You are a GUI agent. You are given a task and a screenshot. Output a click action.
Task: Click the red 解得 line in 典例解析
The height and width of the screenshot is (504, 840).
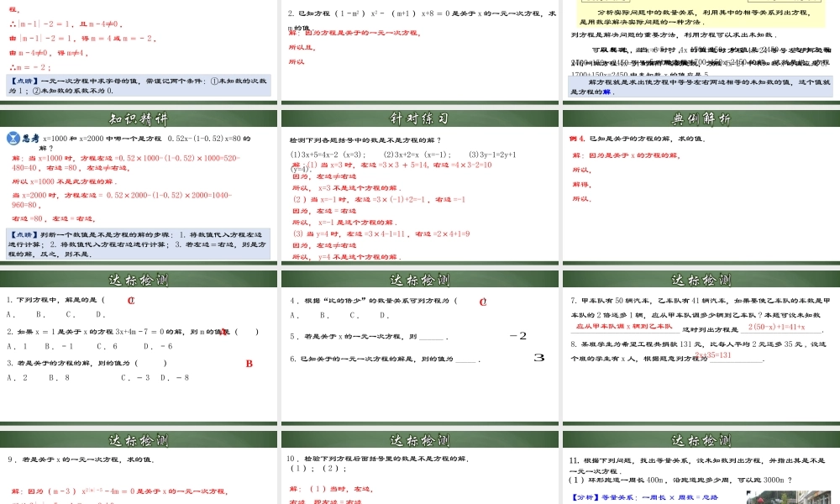point(581,184)
